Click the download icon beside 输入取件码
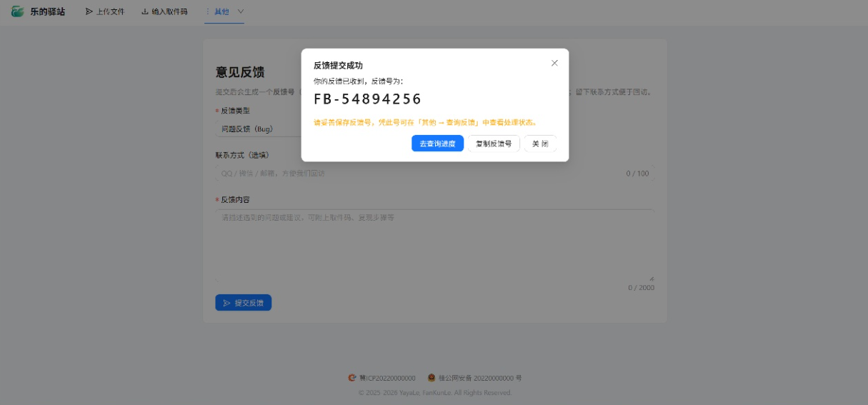 click(145, 11)
